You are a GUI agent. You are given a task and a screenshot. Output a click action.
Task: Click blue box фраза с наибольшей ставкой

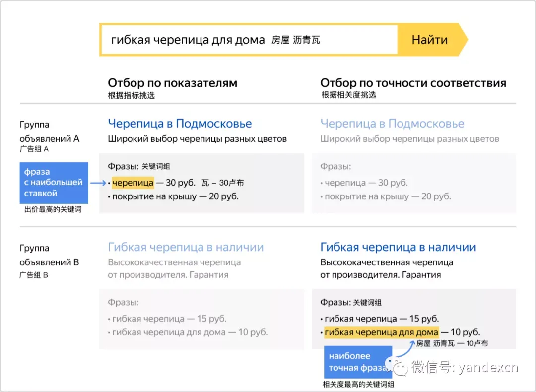point(54,183)
